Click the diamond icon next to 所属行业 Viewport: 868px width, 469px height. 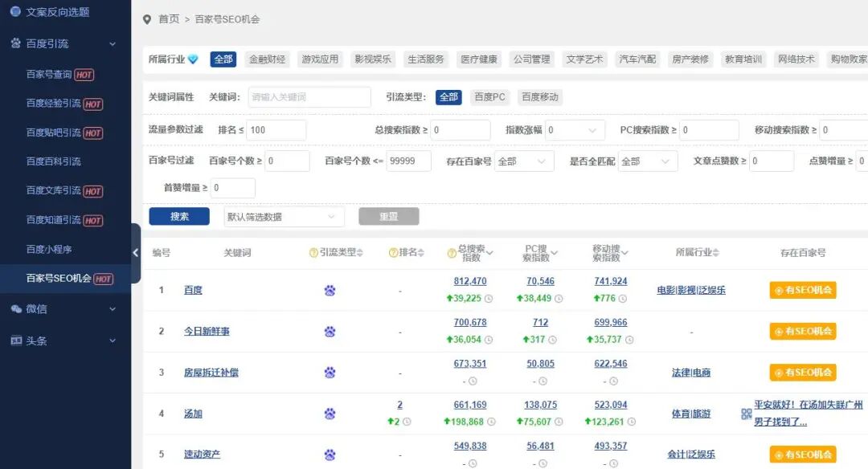(193, 59)
